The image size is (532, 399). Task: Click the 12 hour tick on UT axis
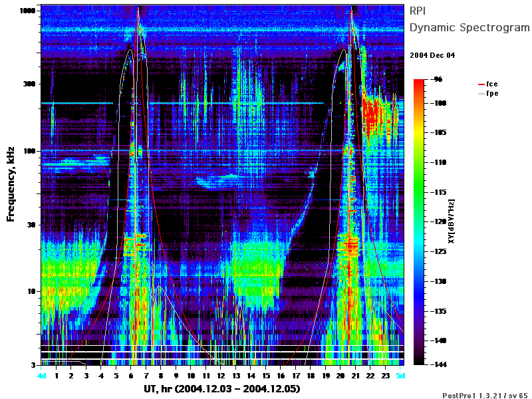pos(221,376)
